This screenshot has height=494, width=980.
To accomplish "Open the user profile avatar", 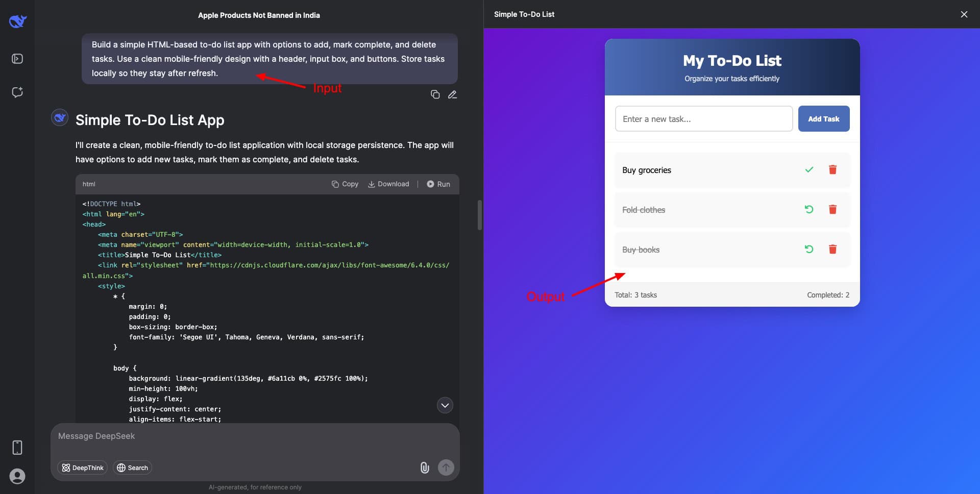I will pos(17,476).
